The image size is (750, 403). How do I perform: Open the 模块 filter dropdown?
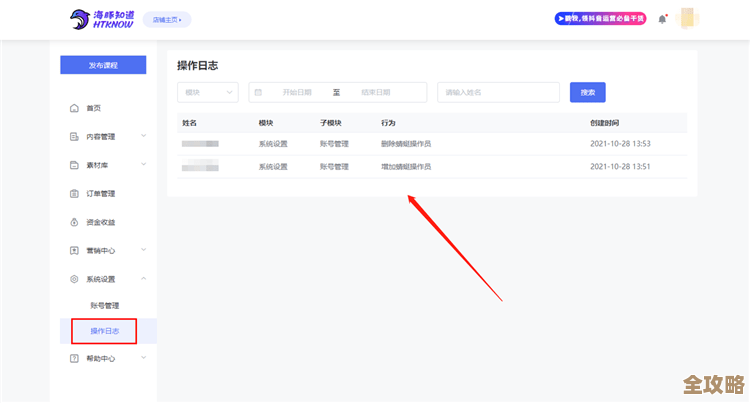coord(208,92)
